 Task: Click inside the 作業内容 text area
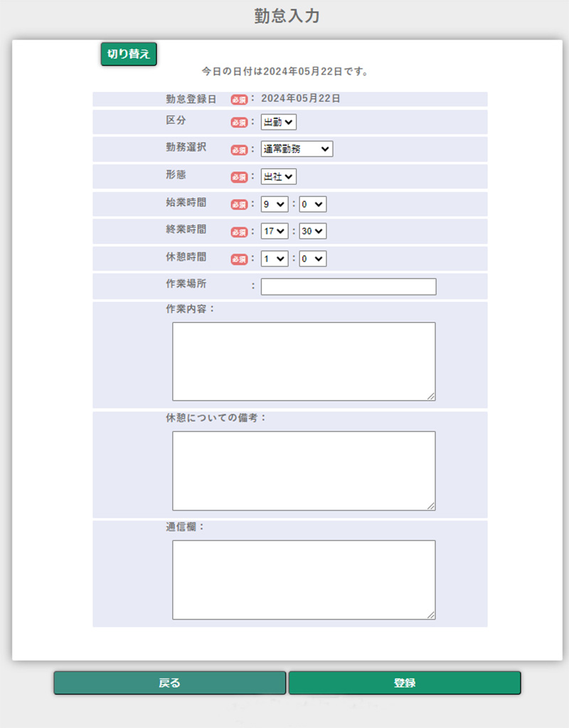[304, 362]
